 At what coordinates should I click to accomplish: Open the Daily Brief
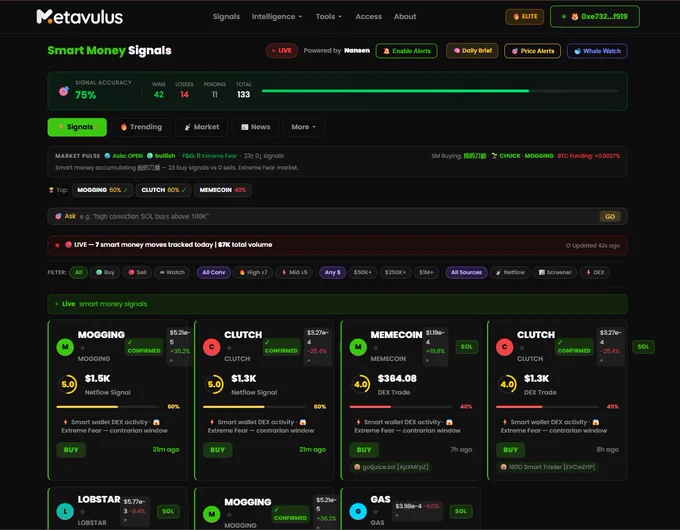472,51
